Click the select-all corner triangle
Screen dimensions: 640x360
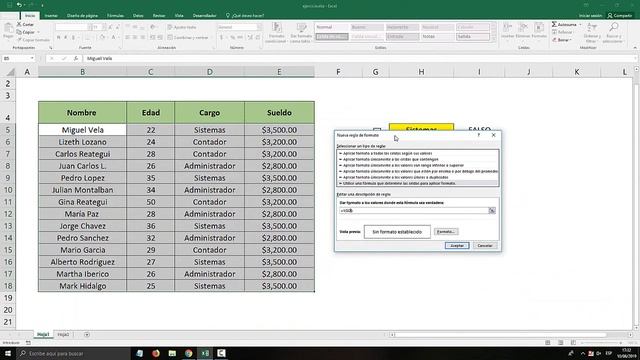pos(10,72)
